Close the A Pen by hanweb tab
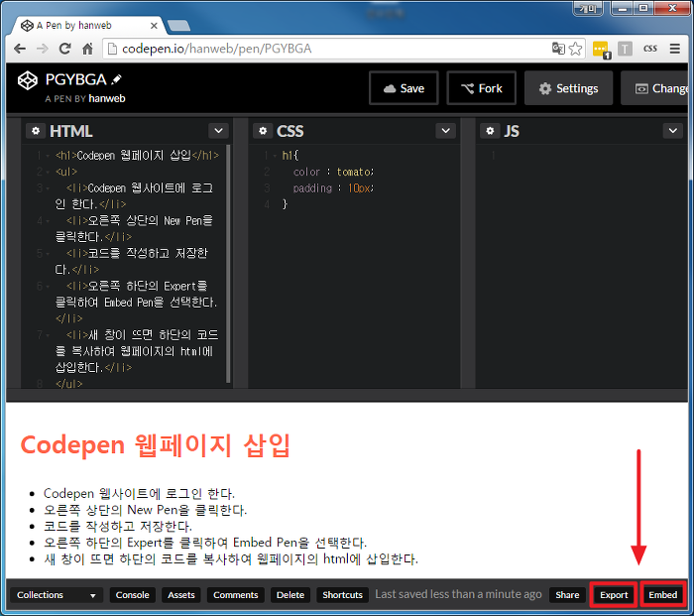 154,26
